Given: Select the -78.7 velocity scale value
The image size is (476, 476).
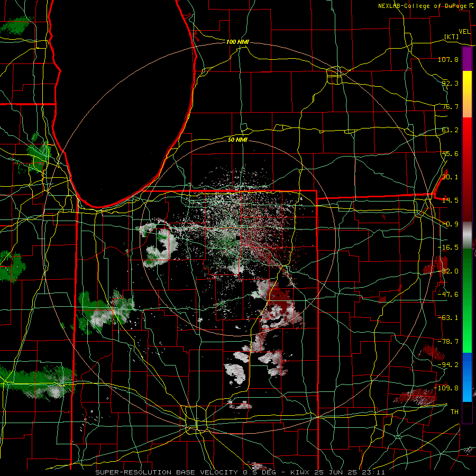Looking at the screenshot, I should pyautogui.click(x=448, y=342).
